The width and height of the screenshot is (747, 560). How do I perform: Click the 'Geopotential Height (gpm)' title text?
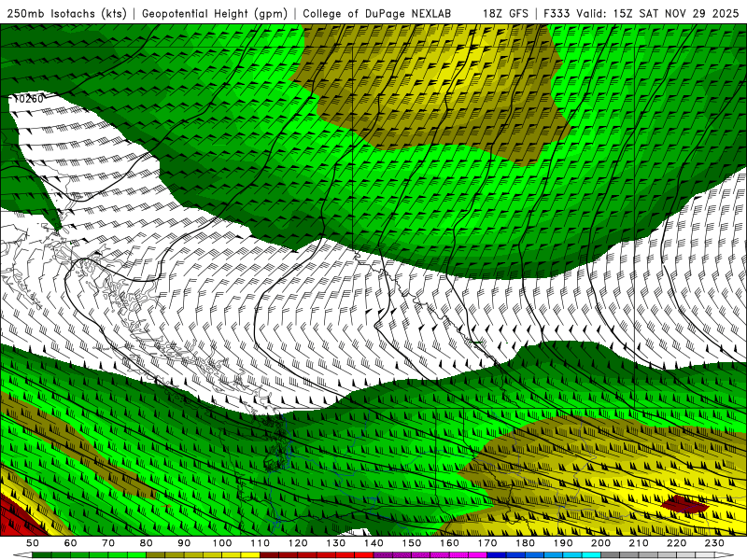pos(215,13)
